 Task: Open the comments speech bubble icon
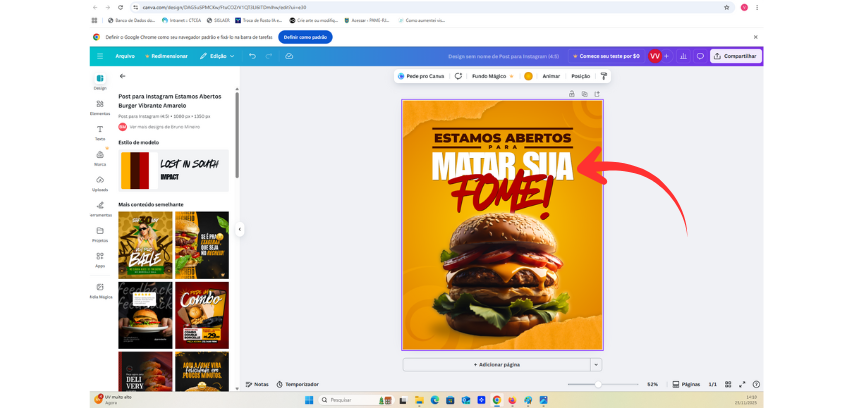click(700, 56)
